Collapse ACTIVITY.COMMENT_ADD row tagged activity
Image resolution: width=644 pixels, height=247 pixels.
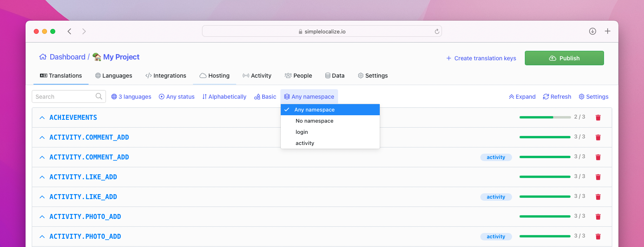click(42, 157)
